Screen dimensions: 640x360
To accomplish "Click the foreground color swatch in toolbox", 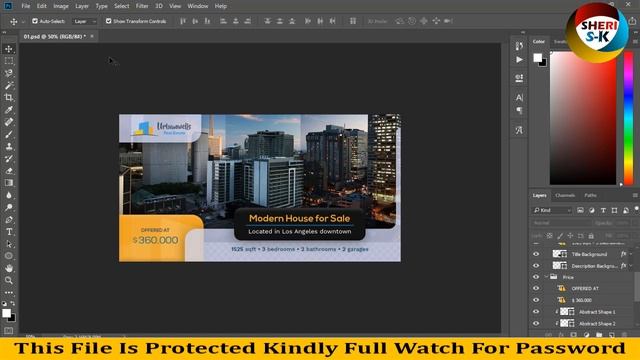I will pyautogui.click(x=6, y=313).
